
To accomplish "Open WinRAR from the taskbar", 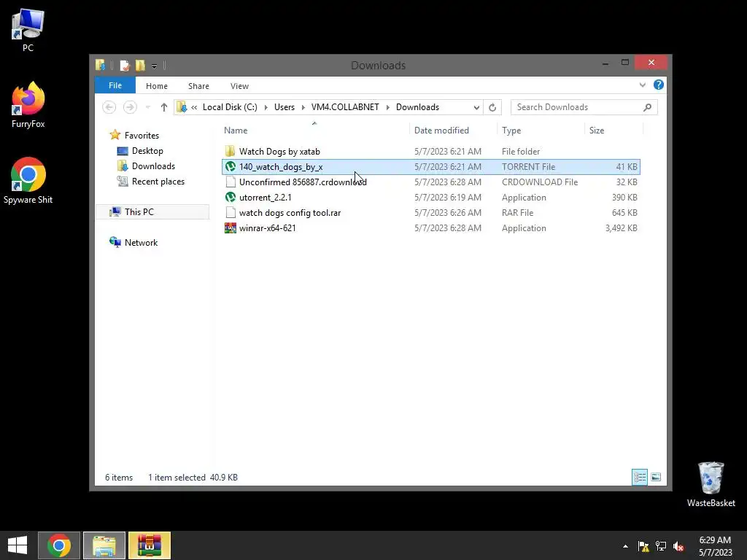I will click(149, 545).
